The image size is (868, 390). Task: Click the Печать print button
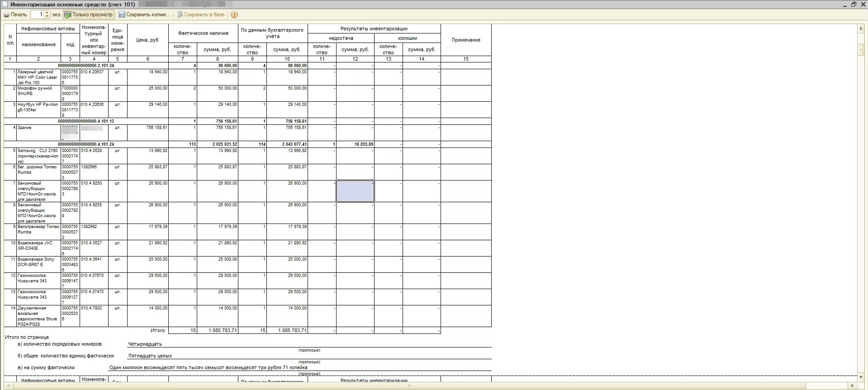click(x=15, y=14)
